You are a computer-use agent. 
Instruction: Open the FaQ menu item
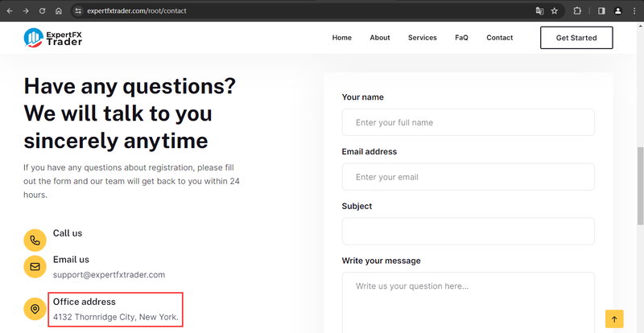(x=461, y=38)
